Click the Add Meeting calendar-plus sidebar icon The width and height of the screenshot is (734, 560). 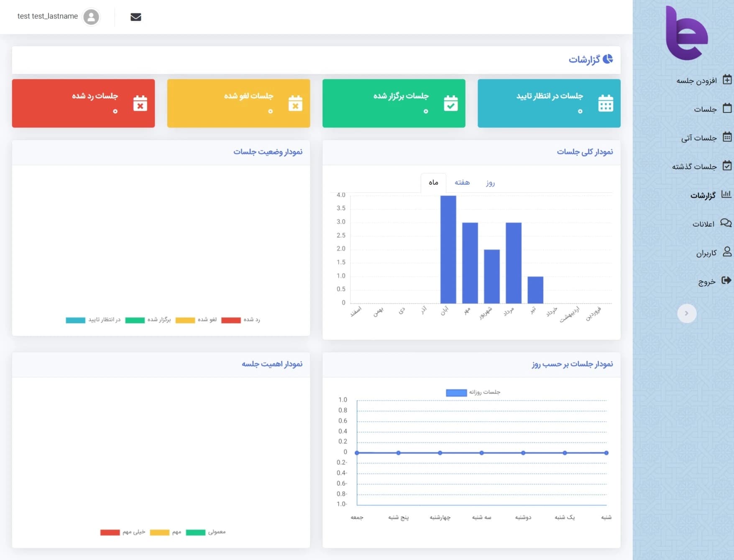[x=727, y=80]
